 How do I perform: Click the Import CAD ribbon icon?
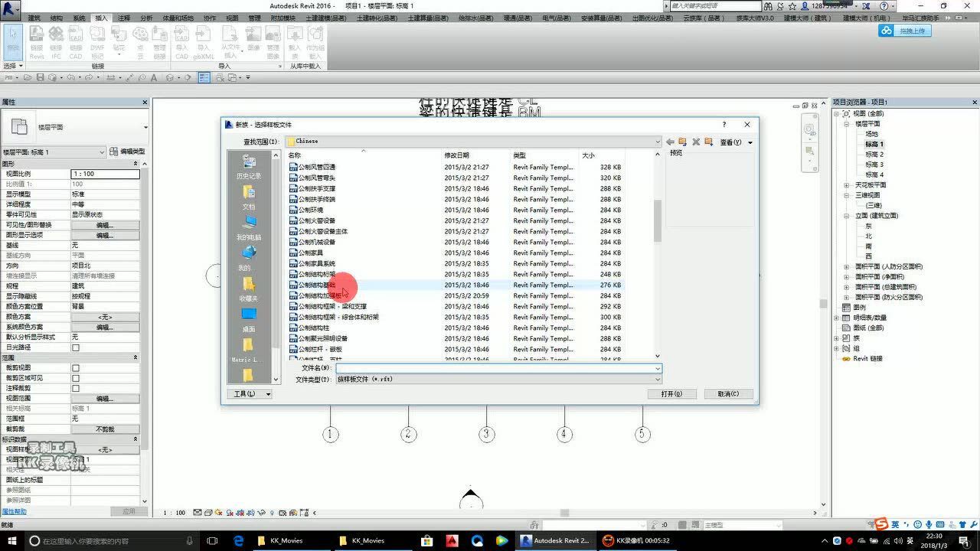click(x=181, y=41)
